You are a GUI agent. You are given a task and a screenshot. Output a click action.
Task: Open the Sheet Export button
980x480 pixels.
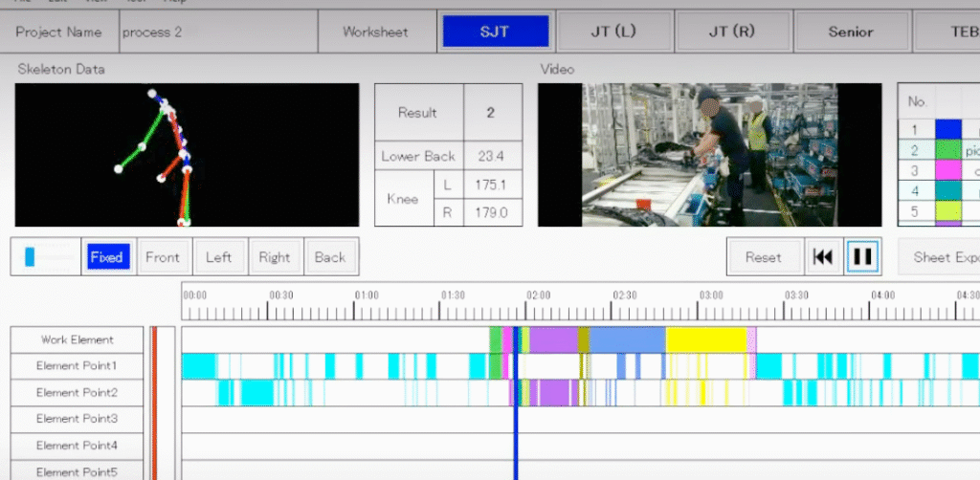tap(942, 256)
